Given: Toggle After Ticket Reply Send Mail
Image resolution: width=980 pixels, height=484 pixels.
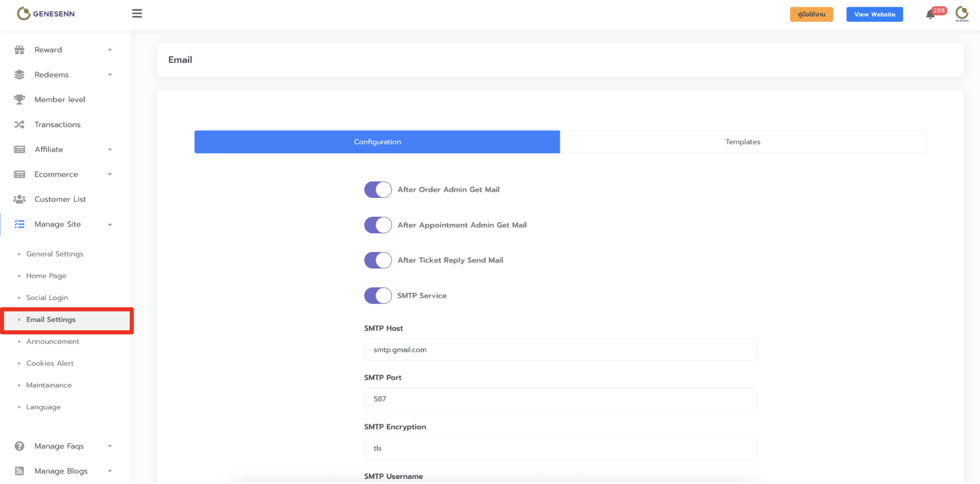Looking at the screenshot, I should point(378,260).
